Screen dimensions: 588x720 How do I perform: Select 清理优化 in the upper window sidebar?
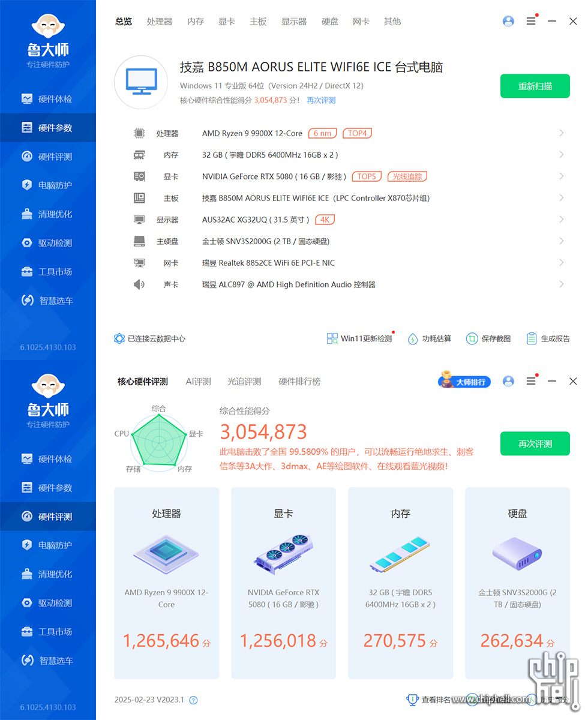[x=48, y=214]
